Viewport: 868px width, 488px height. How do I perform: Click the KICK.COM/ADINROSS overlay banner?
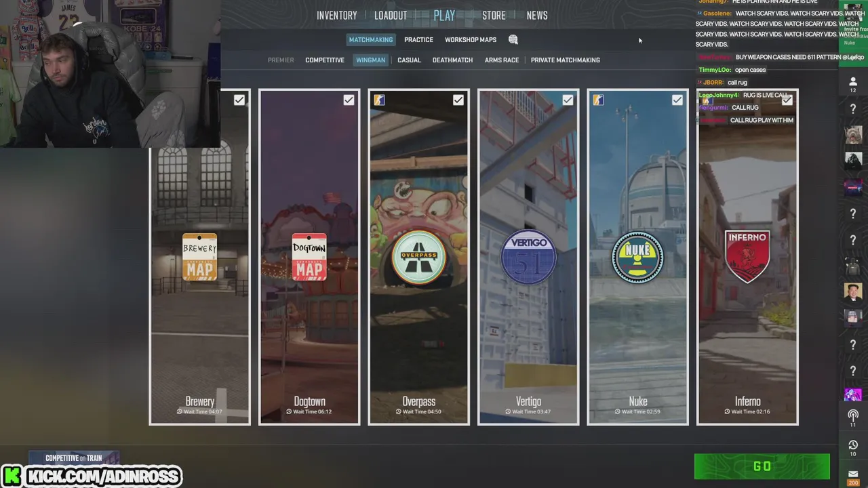coord(92,476)
